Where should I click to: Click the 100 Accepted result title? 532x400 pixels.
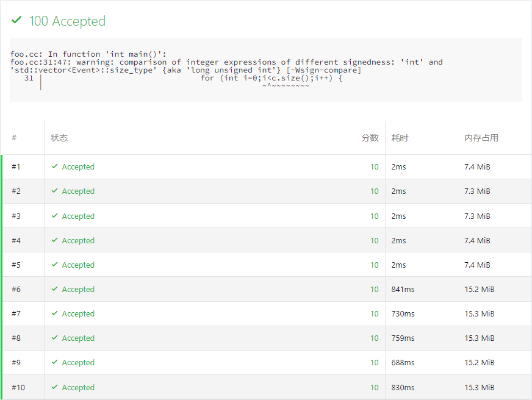pyautogui.click(x=67, y=21)
